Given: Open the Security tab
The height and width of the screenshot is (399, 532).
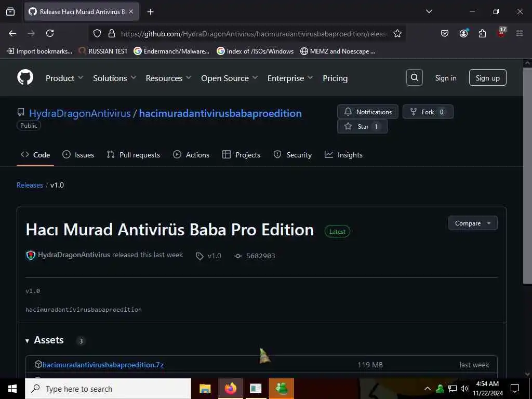Looking at the screenshot, I should (292, 155).
